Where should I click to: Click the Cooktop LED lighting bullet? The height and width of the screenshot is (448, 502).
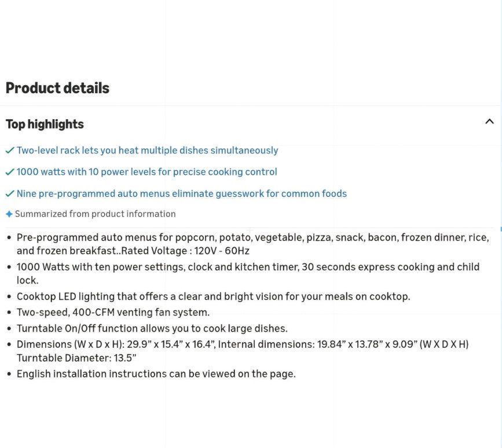tap(213, 296)
